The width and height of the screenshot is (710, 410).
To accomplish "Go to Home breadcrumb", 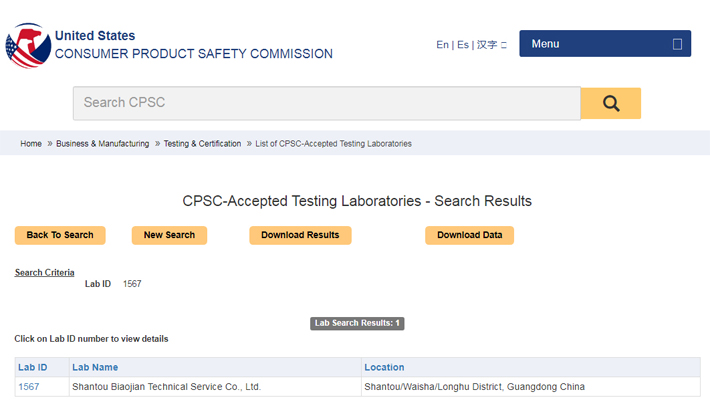I will coord(31,144).
